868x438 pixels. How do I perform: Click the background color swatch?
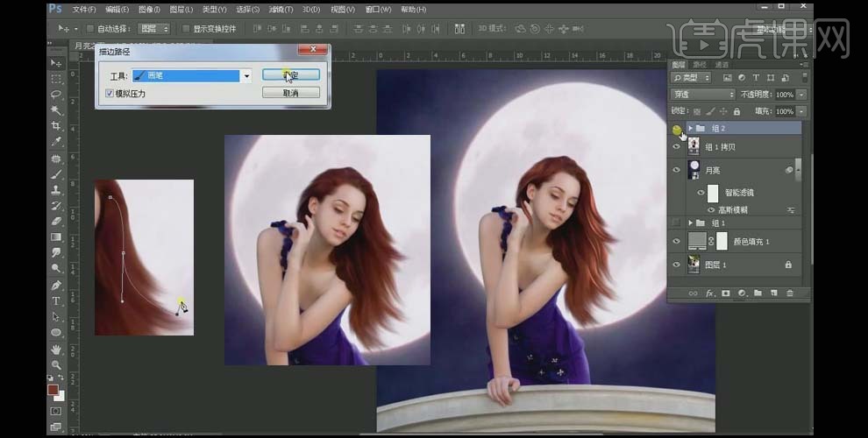pos(60,396)
